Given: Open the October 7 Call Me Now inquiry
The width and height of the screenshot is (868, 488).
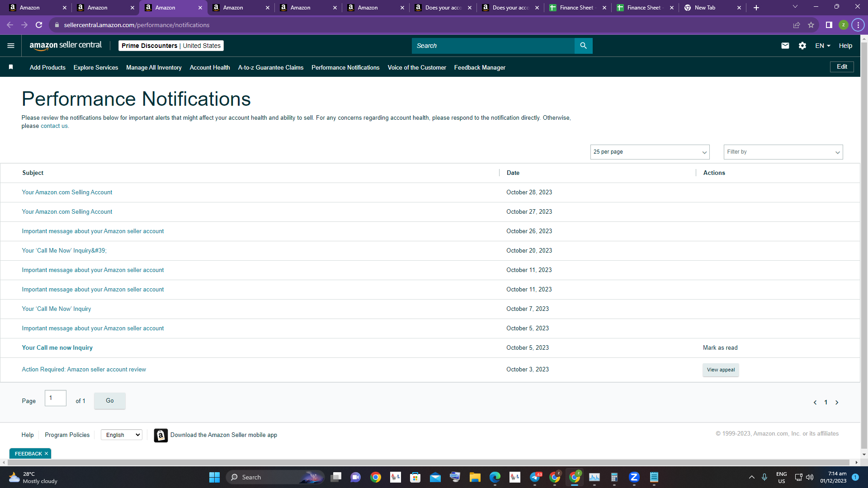Looking at the screenshot, I should pos(57,309).
